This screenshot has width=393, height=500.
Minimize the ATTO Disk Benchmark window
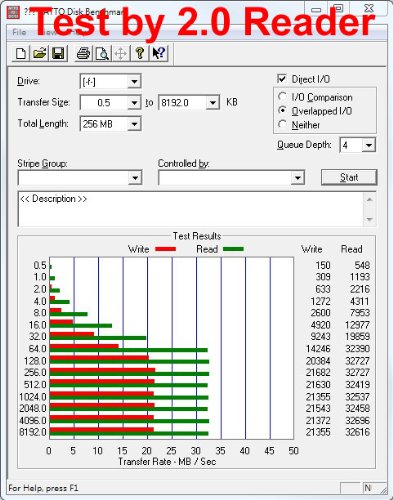coord(316,9)
